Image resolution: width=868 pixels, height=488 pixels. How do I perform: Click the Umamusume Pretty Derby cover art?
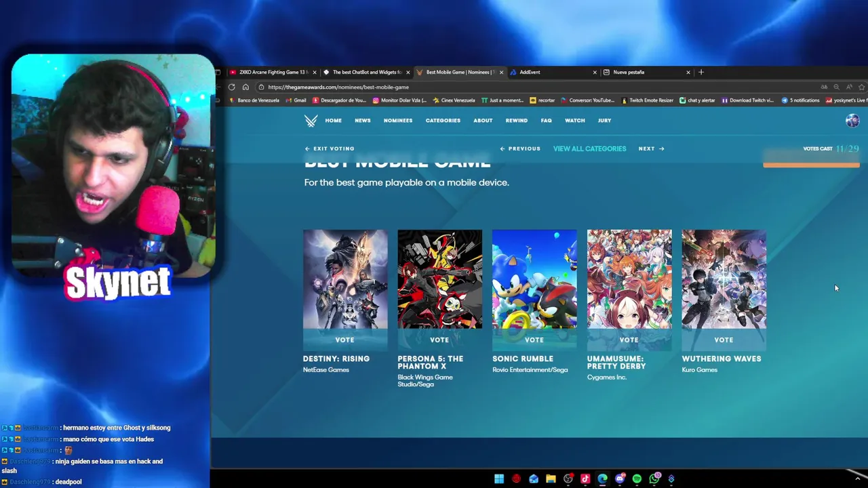629,279
